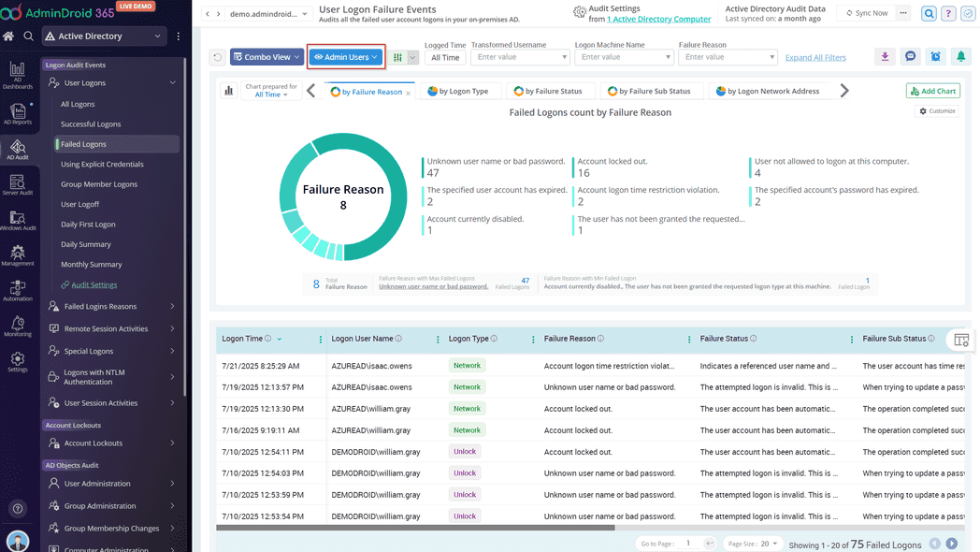This screenshot has height=552, width=980.
Task: Click the green alert bell icon
Action: pyautogui.click(x=960, y=57)
